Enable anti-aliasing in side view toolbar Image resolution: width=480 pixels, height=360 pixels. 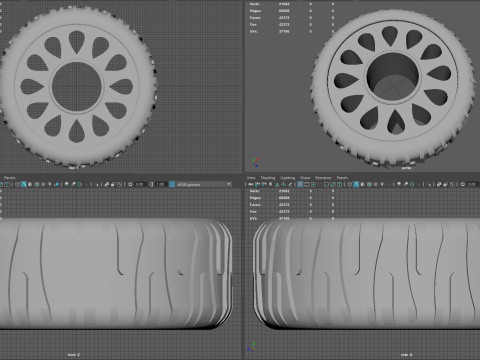[x=412, y=184]
